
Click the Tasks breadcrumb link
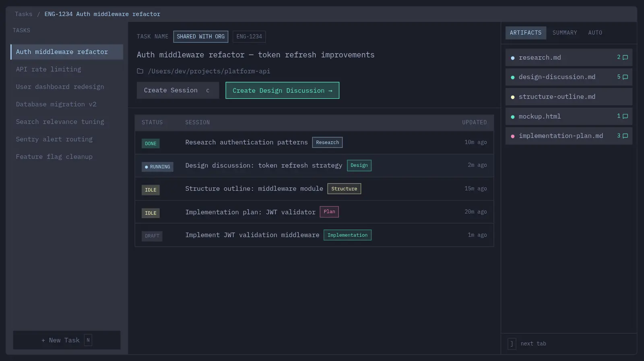click(x=23, y=14)
